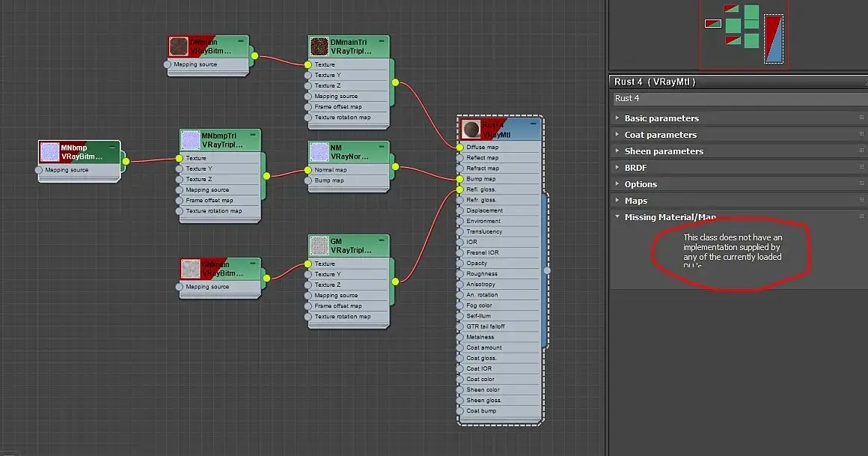
Task: Click the GM VRayTriplanar node preview thumbnail
Action: coord(320,246)
